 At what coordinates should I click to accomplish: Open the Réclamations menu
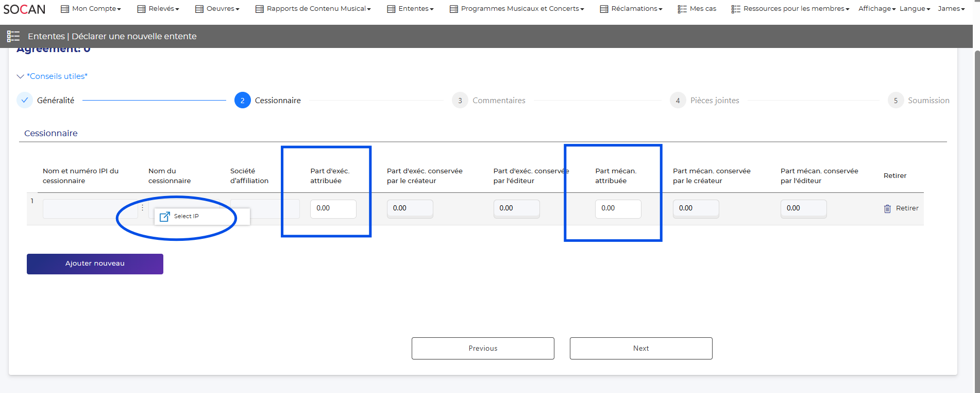tap(631, 9)
